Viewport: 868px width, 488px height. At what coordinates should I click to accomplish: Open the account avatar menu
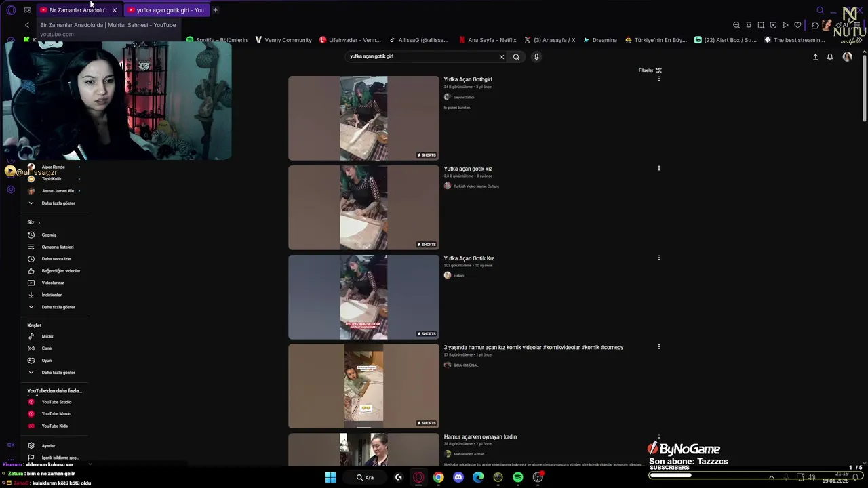847,57
